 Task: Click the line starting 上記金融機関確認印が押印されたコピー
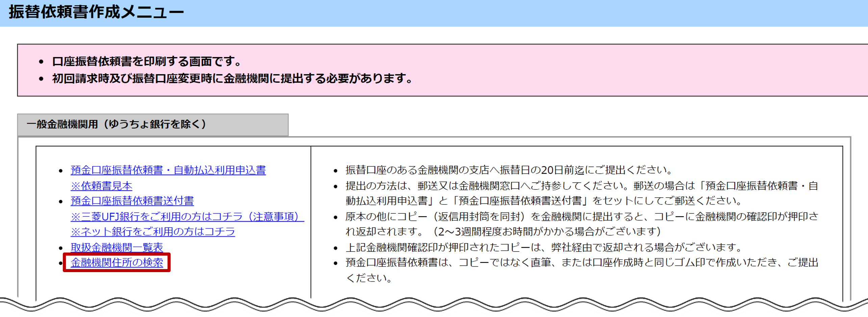pyautogui.click(x=544, y=247)
